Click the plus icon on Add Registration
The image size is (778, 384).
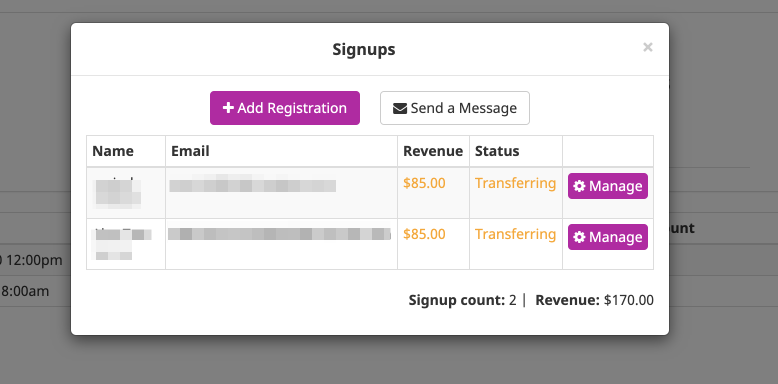pos(228,108)
